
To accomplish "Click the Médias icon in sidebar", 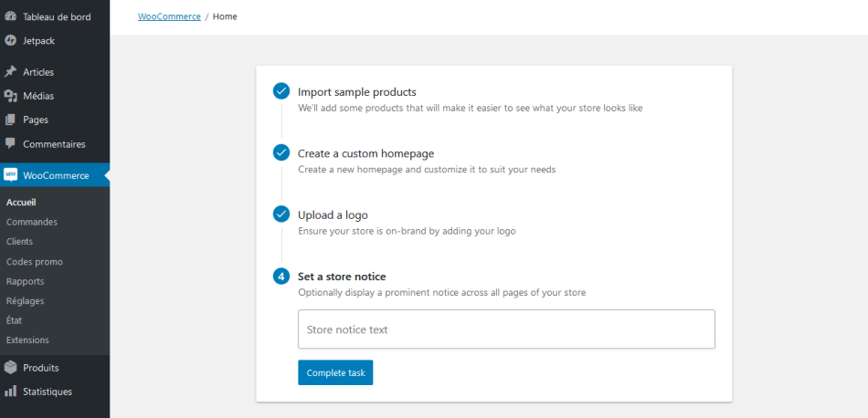I will [10, 96].
